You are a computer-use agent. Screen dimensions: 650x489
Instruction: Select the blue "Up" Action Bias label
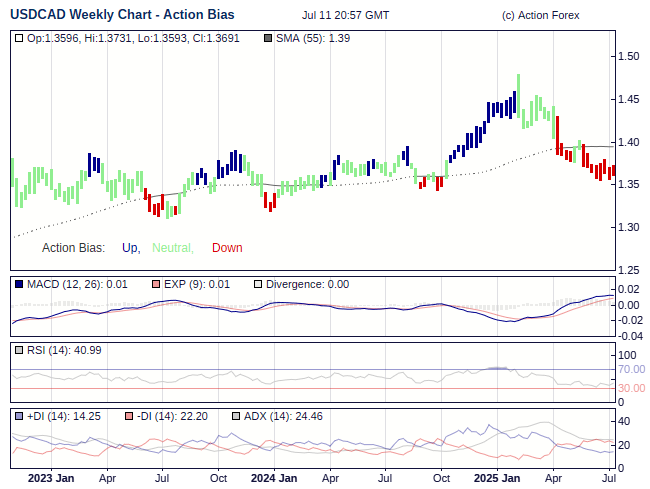130,248
